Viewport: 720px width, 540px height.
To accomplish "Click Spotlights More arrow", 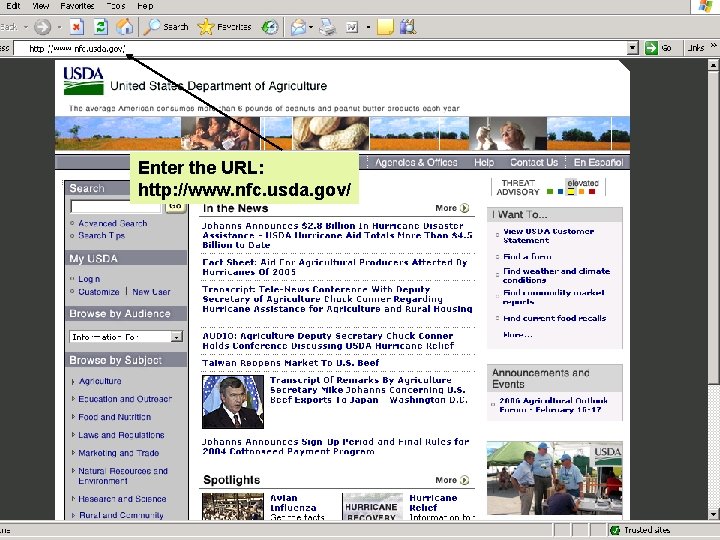I will [x=465, y=480].
